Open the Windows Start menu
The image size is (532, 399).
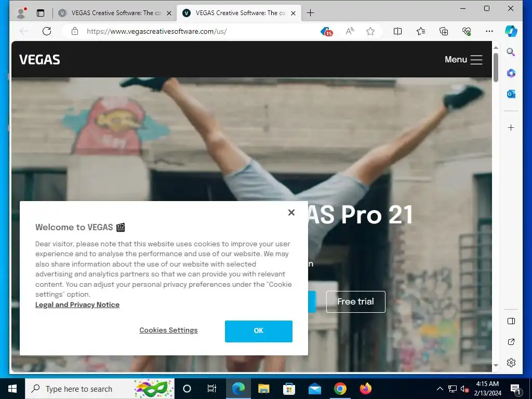point(12,389)
